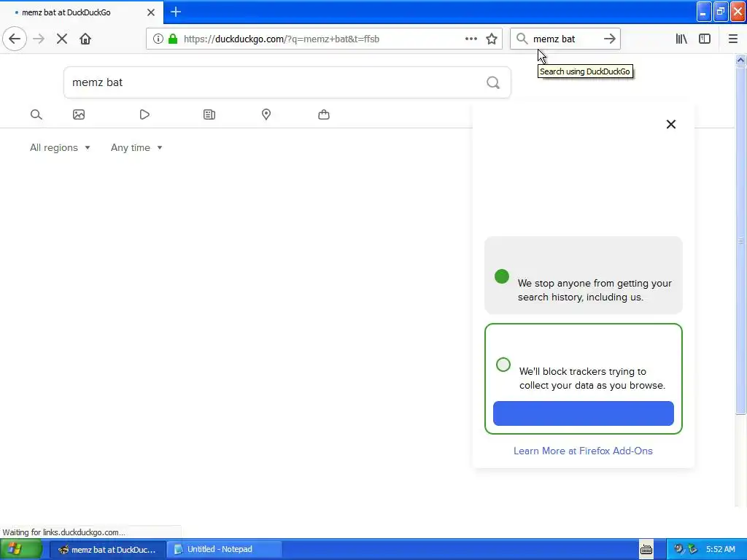Open Learn More at Firefox Add-Ons link

(x=583, y=451)
